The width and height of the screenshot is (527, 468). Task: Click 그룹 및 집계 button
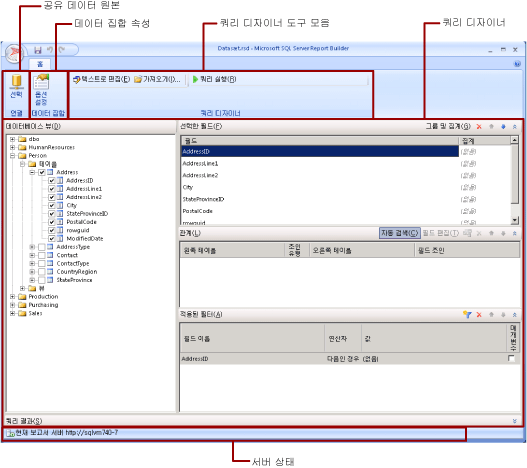coord(448,126)
